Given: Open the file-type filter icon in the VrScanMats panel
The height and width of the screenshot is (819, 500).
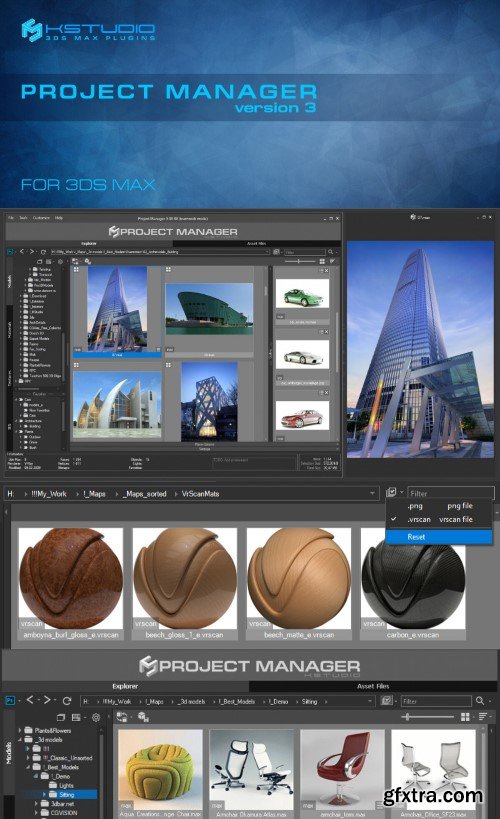Looking at the screenshot, I should (390, 492).
